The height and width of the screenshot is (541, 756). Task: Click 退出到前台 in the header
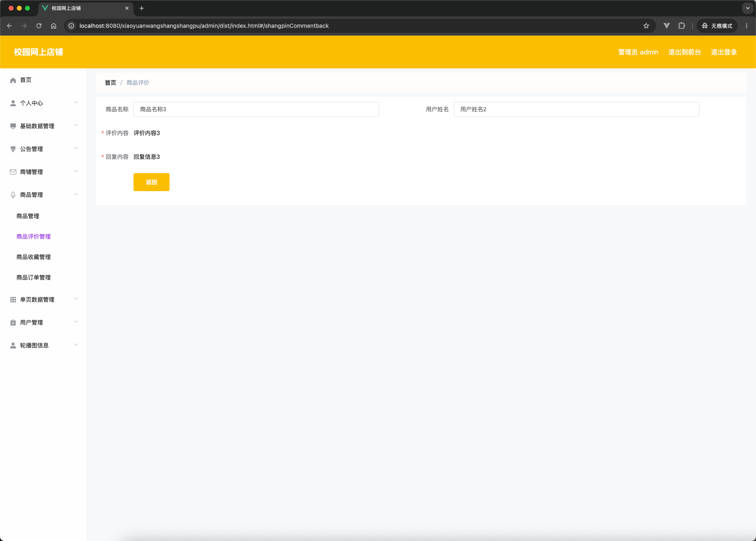click(x=685, y=52)
